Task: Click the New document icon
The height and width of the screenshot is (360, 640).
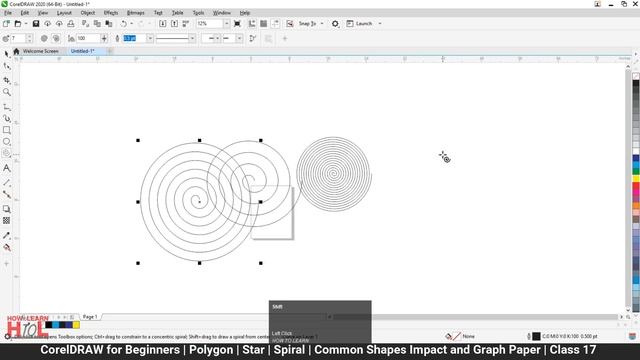Action: pos(6,24)
